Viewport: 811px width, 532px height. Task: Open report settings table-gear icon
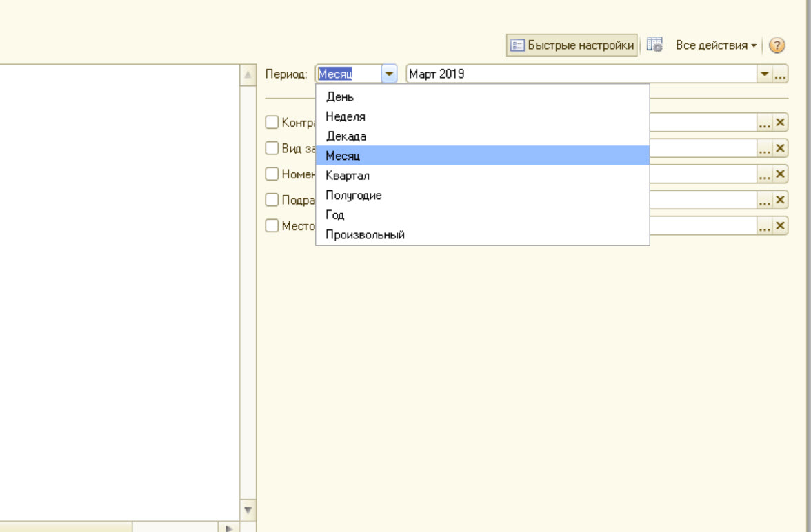(x=654, y=45)
